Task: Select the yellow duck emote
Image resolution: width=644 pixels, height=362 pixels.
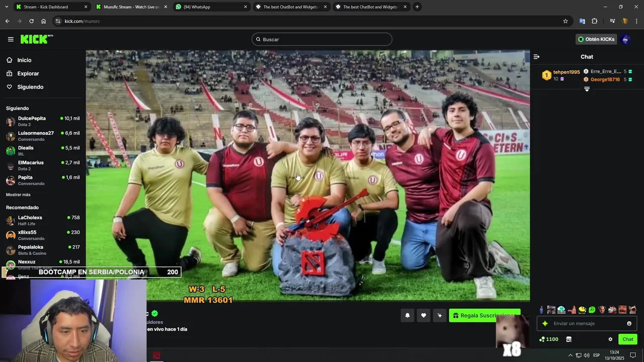Action: [582, 310]
